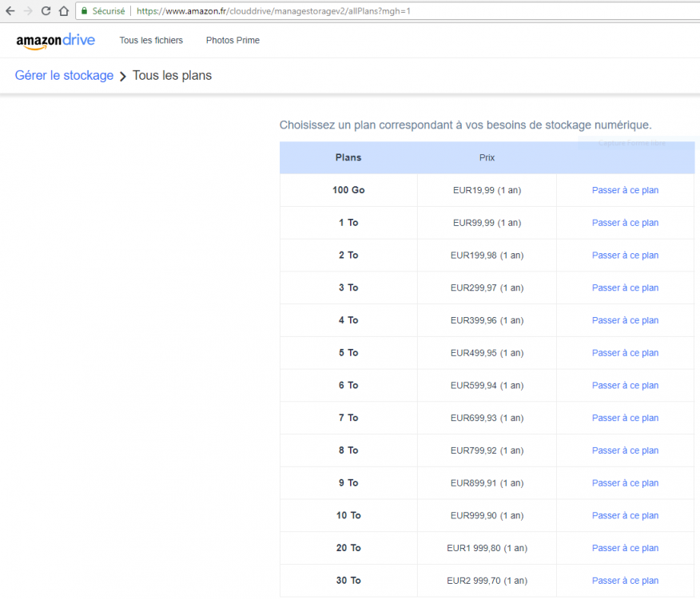Click the Choisissez un plan heading
700x599 pixels.
[466, 125]
